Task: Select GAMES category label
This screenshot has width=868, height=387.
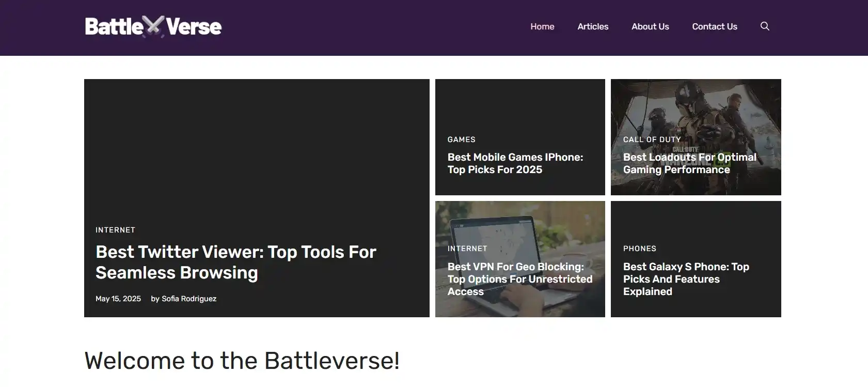Action: point(462,140)
